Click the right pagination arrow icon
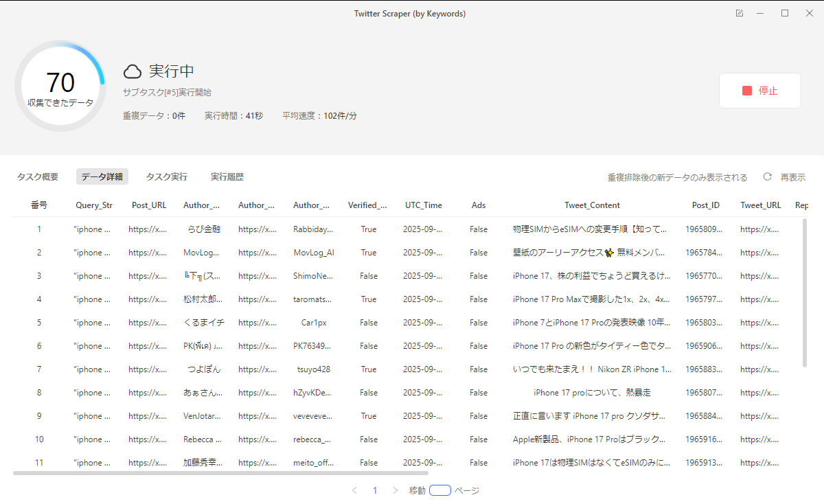 click(396, 490)
